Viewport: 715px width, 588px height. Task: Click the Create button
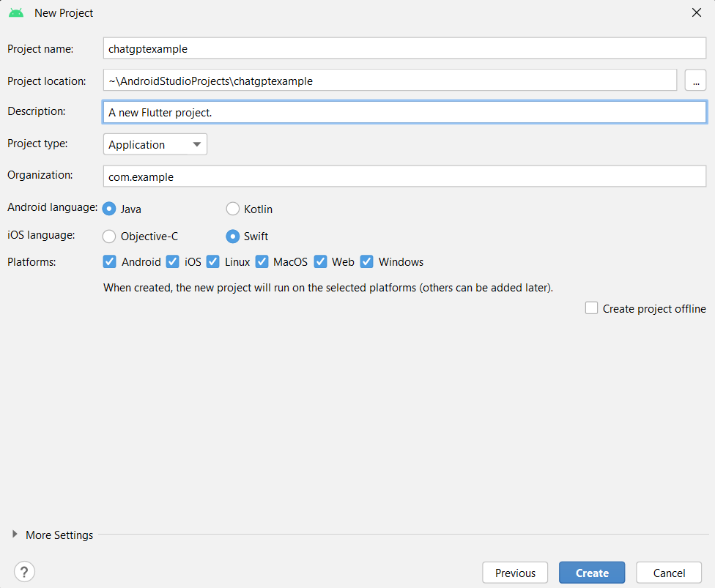click(592, 573)
